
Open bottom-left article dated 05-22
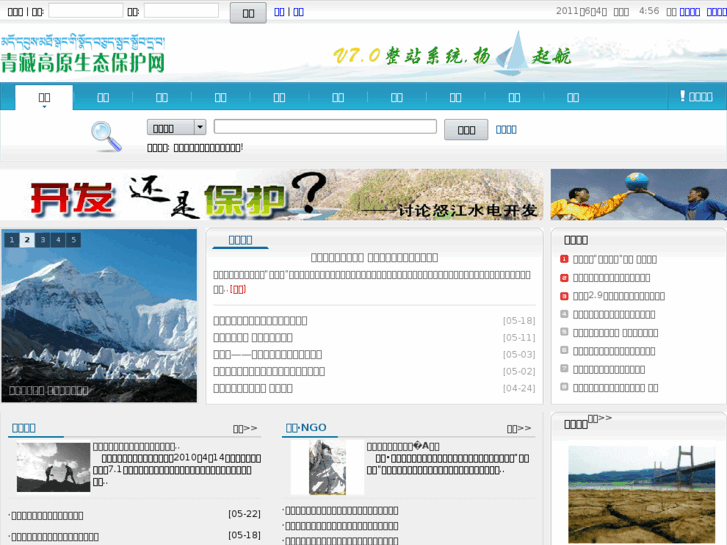tap(47, 515)
